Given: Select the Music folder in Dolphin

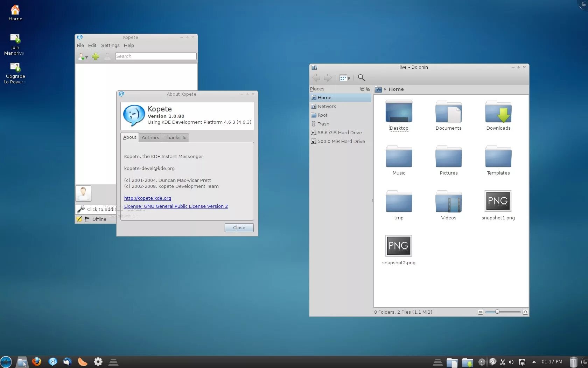Looking at the screenshot, I should [399, 160].
